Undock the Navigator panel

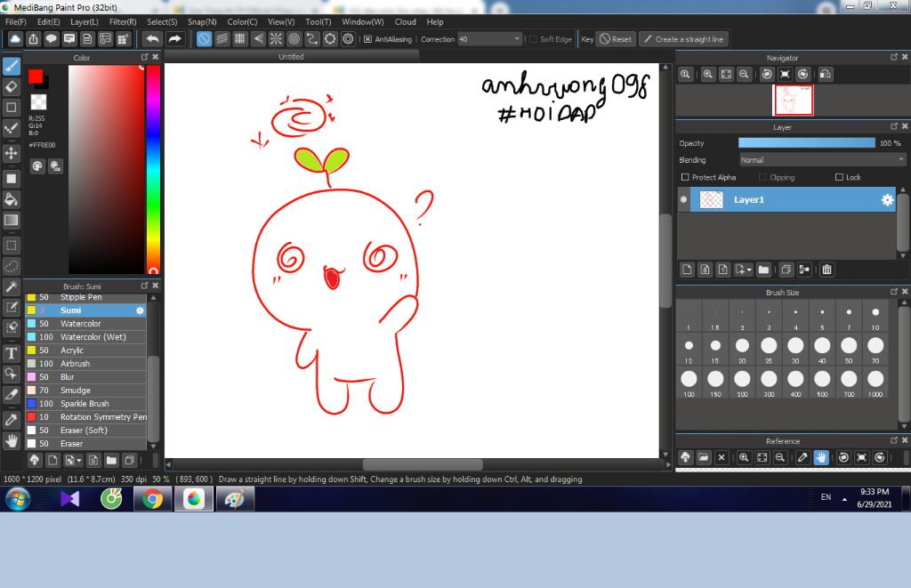[x=894, y=57]
